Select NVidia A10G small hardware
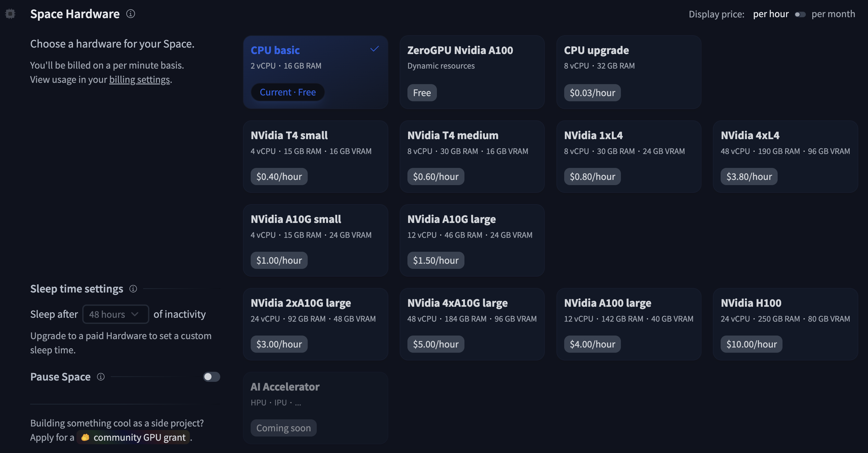 coord(315,240)
